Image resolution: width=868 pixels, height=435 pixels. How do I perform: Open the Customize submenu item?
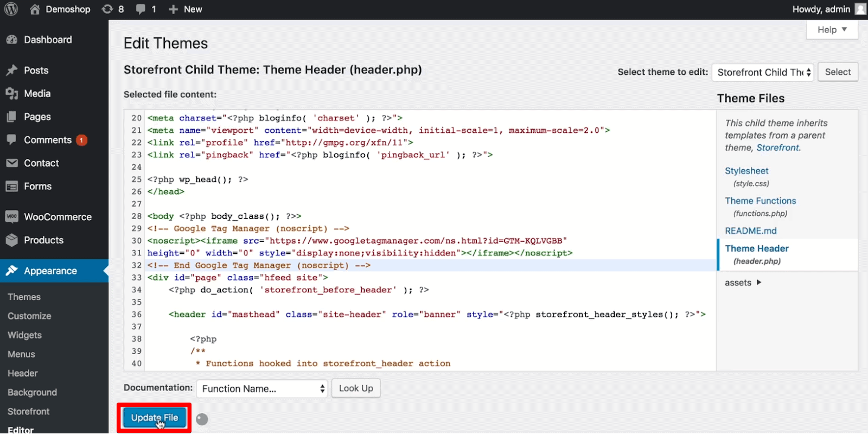point(29,316)
